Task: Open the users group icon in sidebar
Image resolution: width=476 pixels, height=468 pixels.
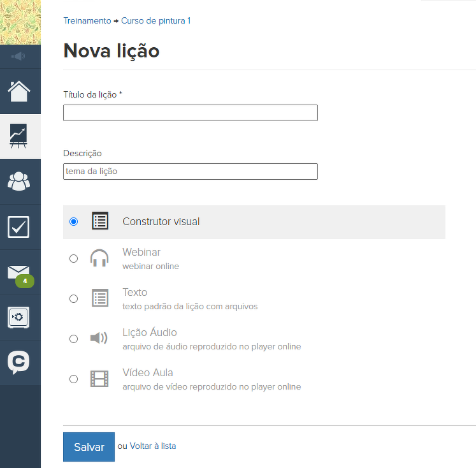Action: click(19, 182)
